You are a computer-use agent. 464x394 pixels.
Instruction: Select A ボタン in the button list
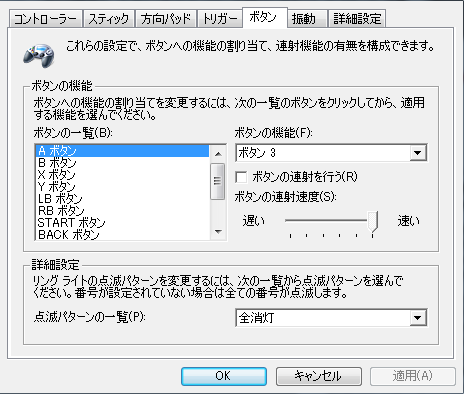122,151
